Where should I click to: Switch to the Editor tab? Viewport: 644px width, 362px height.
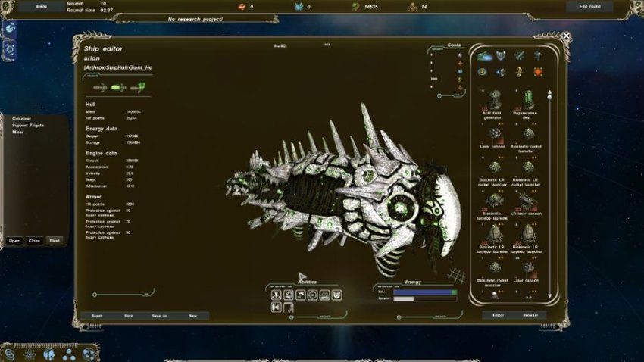(x=499, y=315)
